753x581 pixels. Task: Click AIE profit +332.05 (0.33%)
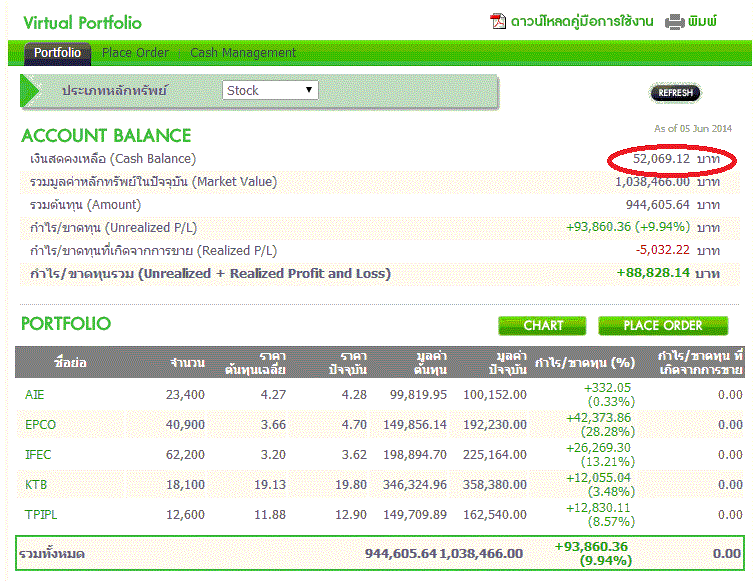pyautogui.click(x=609, y=395)
